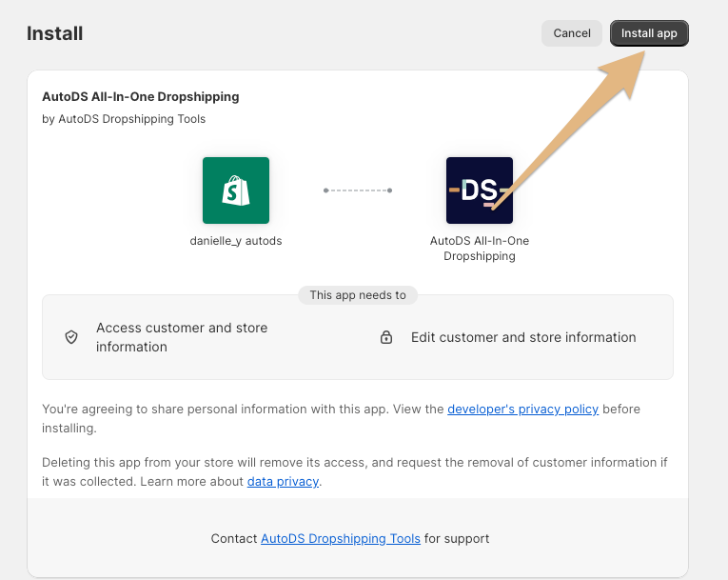This screenshot has height=580, width=728.
Task: Click the 'Deleting this app' notice paragraph
Action: (x=355, y=471)
